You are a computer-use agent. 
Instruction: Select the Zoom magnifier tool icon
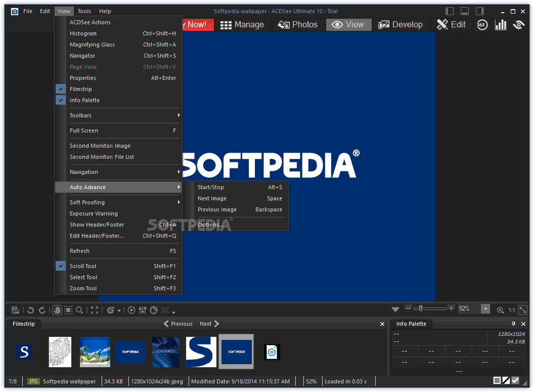(79, 310)
